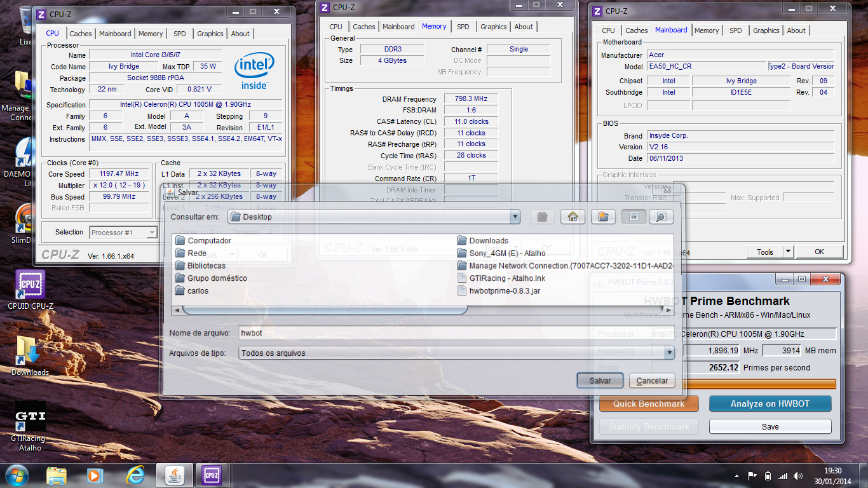Select hwbotprime-0.8.3.jar file

tap(499, 291)
